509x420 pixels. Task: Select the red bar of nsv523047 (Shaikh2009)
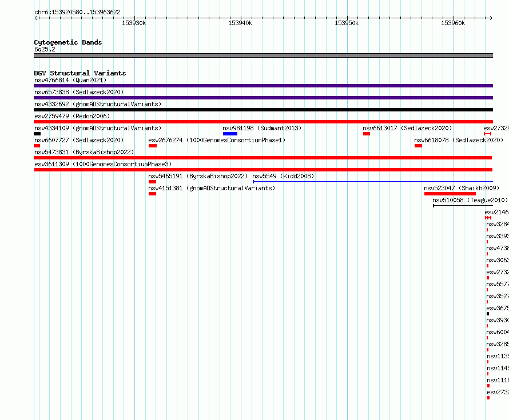point(450,194)
